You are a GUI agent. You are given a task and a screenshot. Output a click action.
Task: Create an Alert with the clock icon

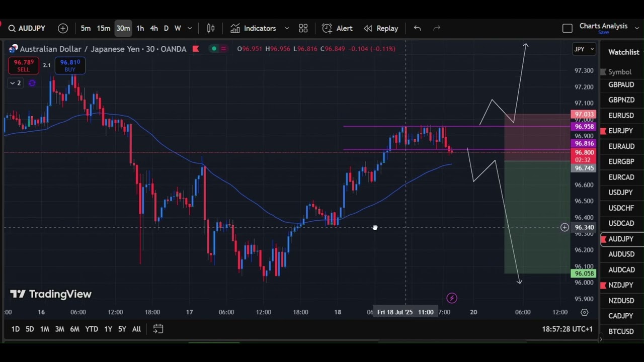click(x=337, y=29)
